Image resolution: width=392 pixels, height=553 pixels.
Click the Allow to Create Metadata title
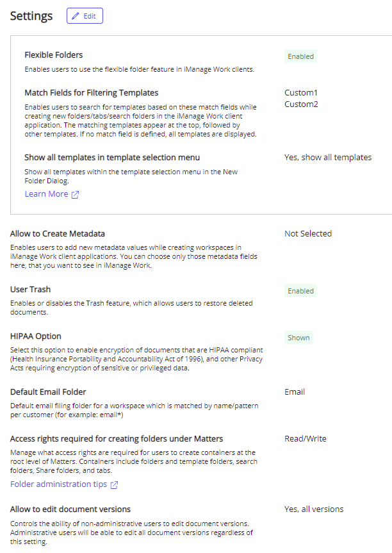[x=58, y=234]
